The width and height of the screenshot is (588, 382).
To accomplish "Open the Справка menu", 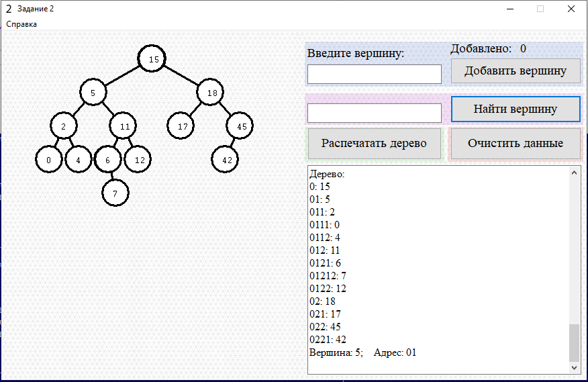I will coord(21,24).
